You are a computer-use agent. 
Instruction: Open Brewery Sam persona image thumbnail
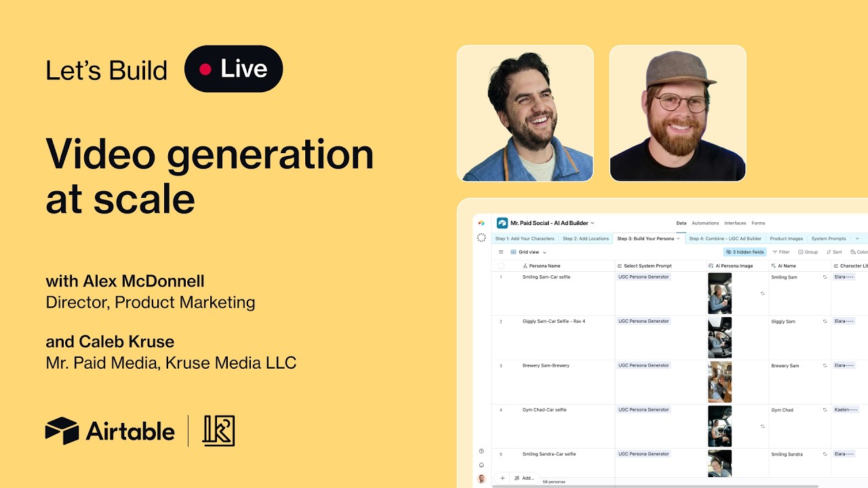click(x=720, y=382)
